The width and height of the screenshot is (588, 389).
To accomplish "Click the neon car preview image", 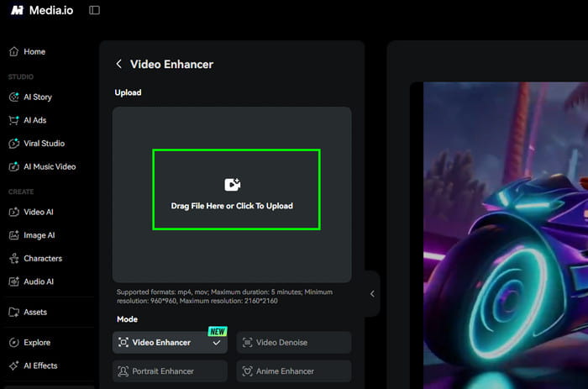I will coord(506,235).
